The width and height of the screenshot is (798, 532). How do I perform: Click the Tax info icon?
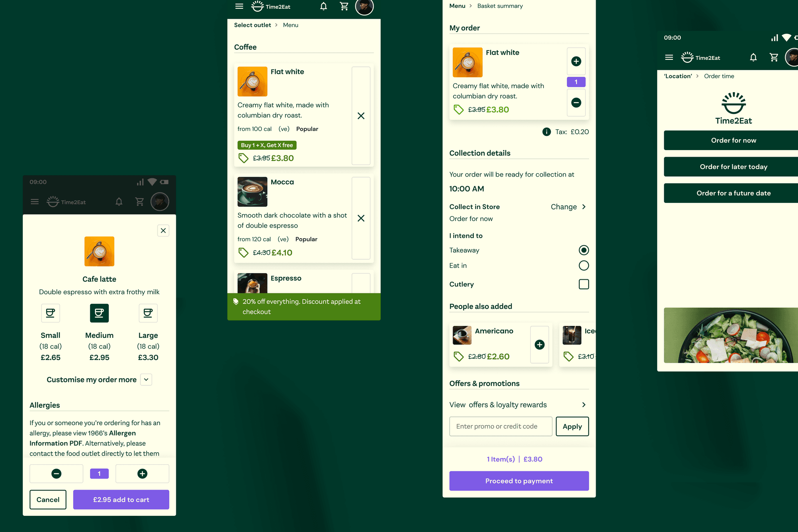click(x=547, y=132)
